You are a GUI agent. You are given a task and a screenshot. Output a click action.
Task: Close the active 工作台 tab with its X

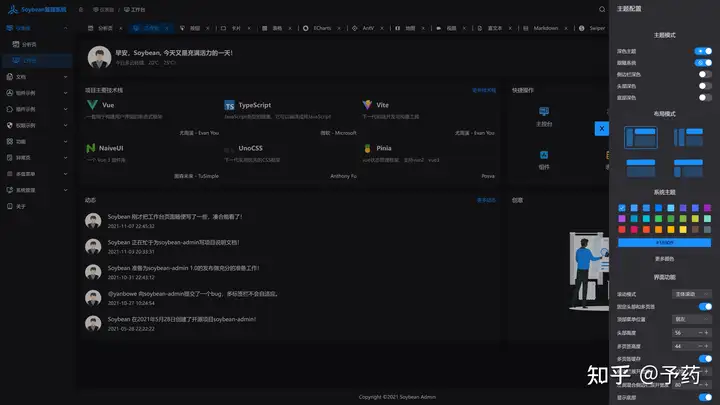pos(167,28)
